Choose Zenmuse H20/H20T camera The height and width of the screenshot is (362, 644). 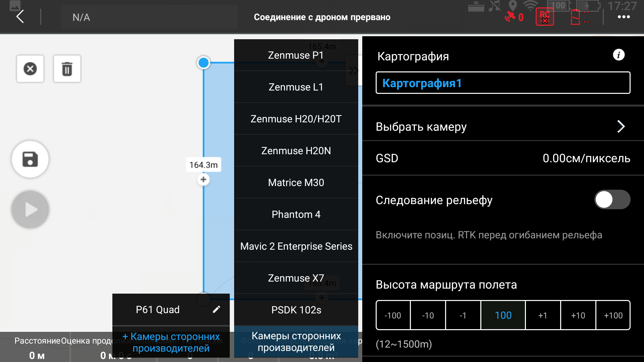click(x=296, y=119)
